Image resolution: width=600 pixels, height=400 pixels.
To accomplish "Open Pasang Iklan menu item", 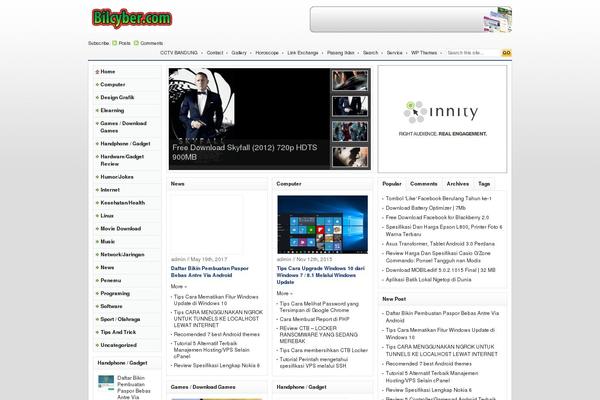I will 341,53.
